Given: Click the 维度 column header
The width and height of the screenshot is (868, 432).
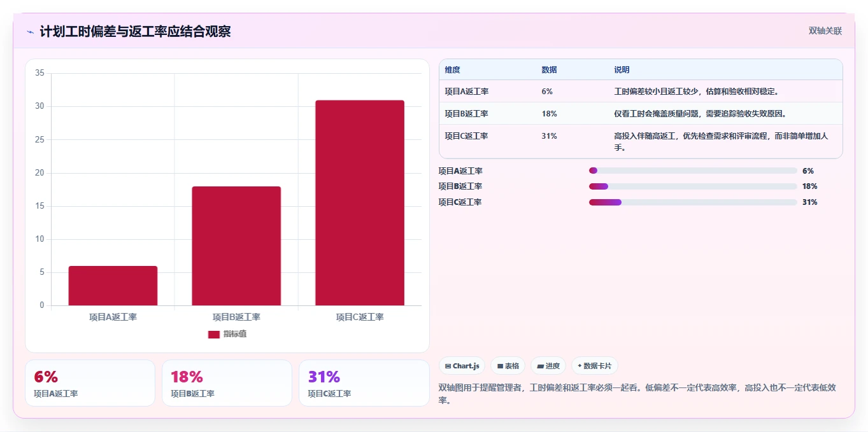Looking at the screenshot, I should coord(452,70).
